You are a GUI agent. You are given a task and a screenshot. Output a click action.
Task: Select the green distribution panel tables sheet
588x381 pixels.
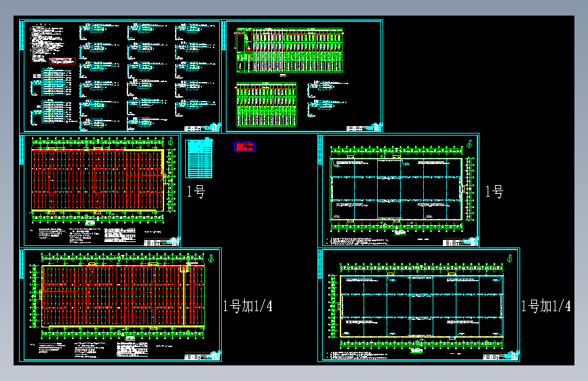click(302, 76)
